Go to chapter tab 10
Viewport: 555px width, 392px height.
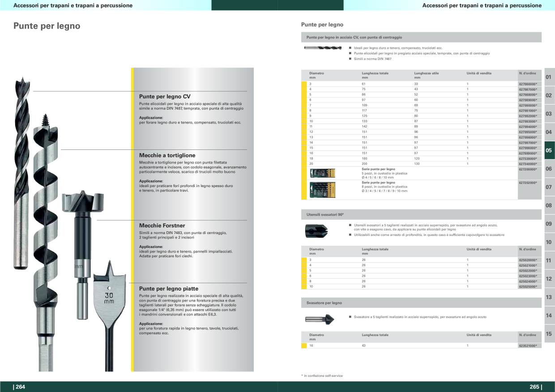pos(549,242)
